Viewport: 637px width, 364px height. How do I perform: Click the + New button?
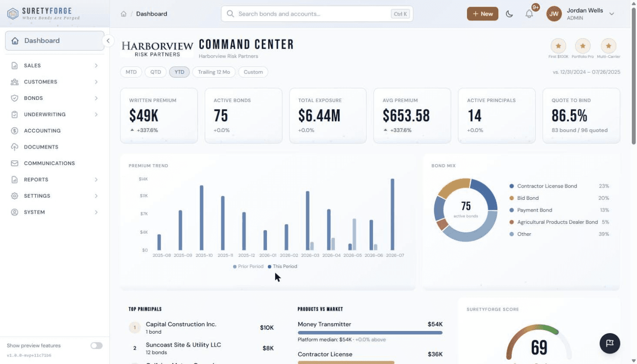pos(483,14)
